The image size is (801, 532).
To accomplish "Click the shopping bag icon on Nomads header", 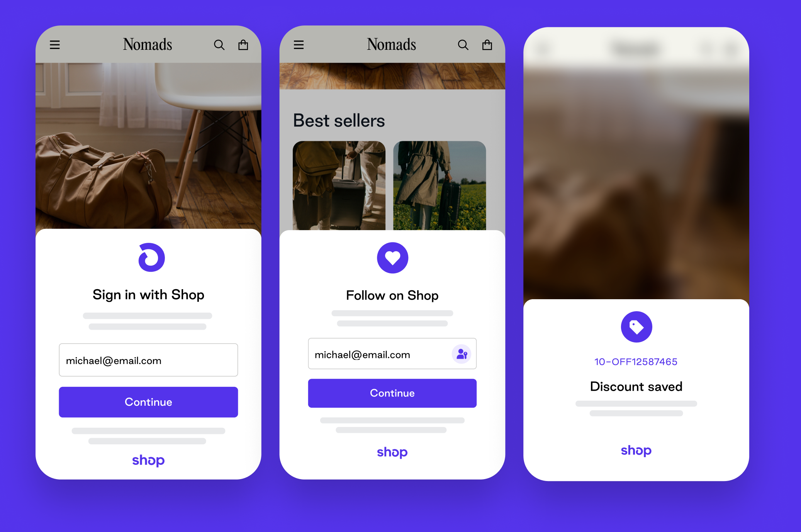I will pos(242,44).
